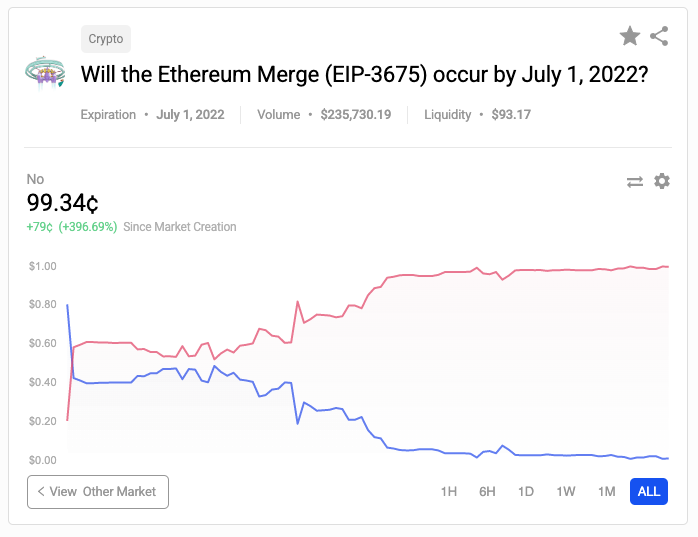Swap outcome with the arrows icon
Image resolution: width=698 pixels, height=537 pixels.
click(x=635, y=182)
